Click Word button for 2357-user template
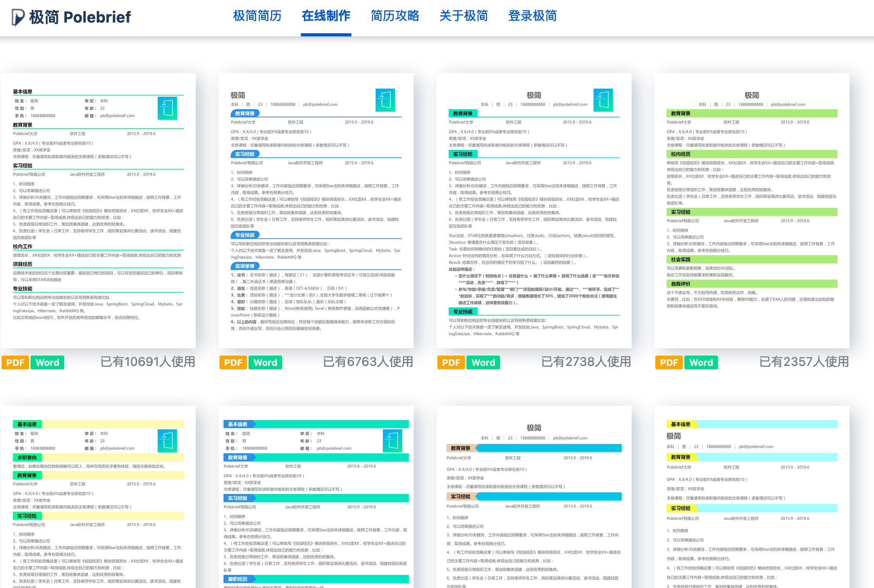Viewport: 874px width, 588px height. pyautogui.click(x=701, y=362)
